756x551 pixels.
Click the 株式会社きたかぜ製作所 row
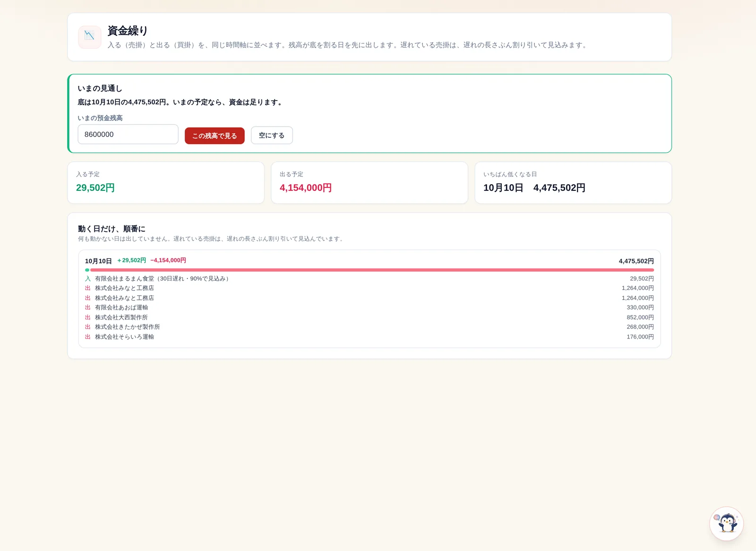tap(369, 327)
